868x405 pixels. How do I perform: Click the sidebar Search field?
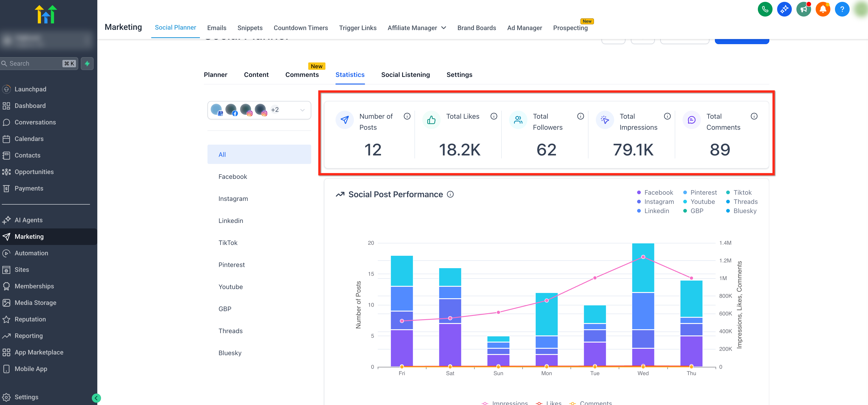[x=34, y=63]
